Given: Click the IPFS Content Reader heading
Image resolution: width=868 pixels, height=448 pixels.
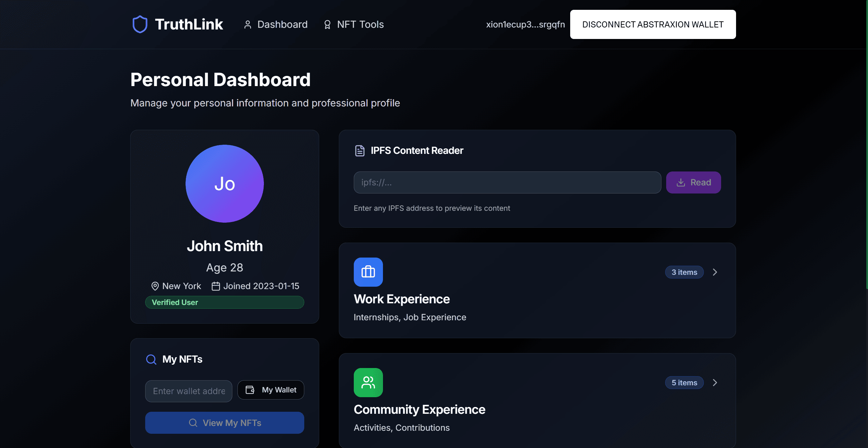Looking at the screenshot, I should [x=417, y=150].
